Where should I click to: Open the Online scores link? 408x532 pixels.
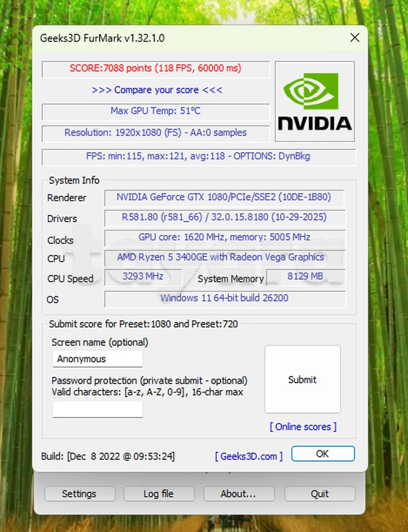(303, 427)
